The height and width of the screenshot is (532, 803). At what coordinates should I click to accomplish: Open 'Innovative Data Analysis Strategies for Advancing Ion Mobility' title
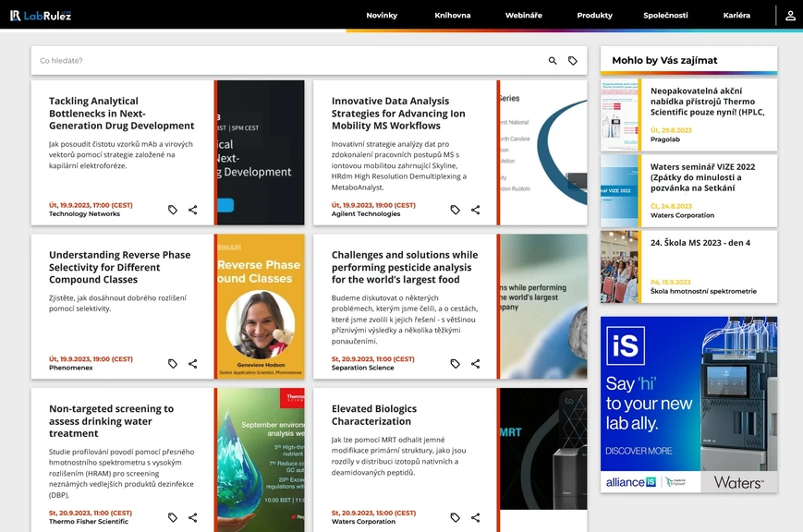[x=398, y=114]
